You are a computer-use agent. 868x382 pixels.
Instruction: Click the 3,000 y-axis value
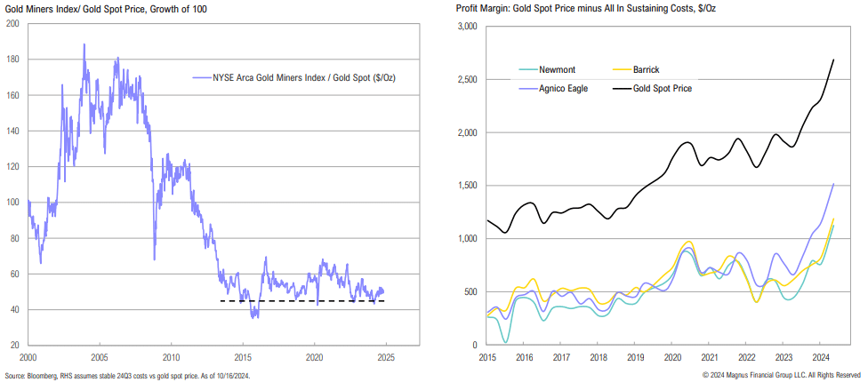coord(466,28)
